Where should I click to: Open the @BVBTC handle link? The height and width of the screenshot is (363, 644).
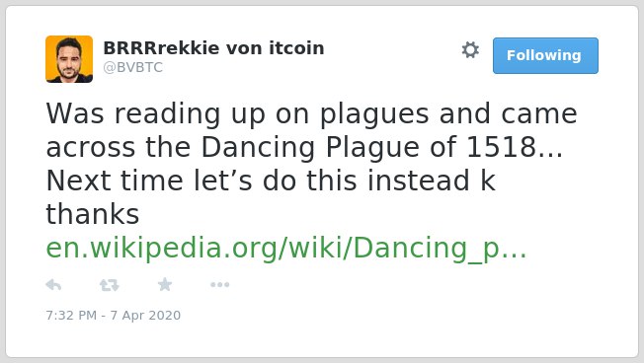coord(133,67)
